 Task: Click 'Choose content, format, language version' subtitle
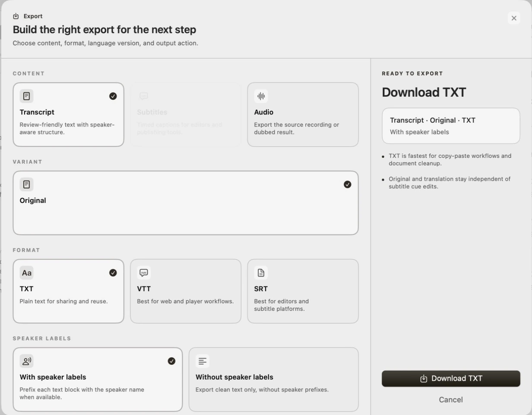click(x=105, y=43)
